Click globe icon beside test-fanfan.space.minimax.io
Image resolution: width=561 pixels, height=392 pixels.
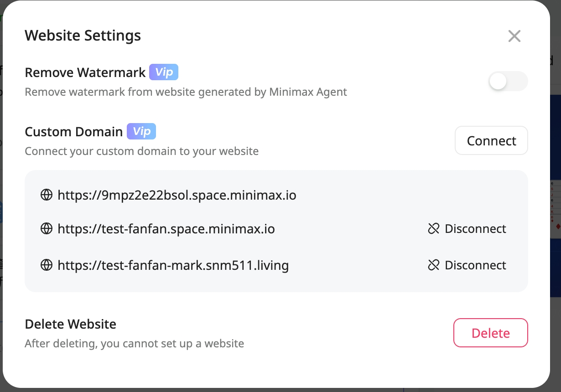click(x=47, y=228)
